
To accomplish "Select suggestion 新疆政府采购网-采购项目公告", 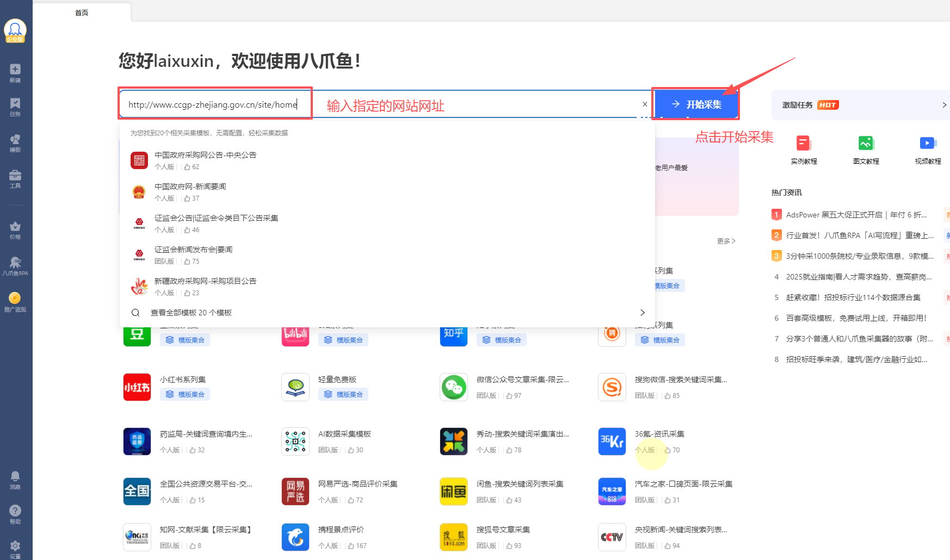I will click(387, 287).
